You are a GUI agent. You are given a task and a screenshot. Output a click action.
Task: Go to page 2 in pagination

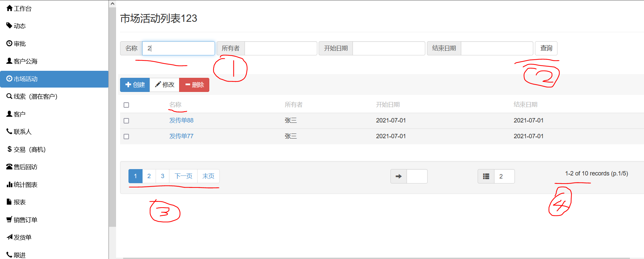tap(149, 176)
